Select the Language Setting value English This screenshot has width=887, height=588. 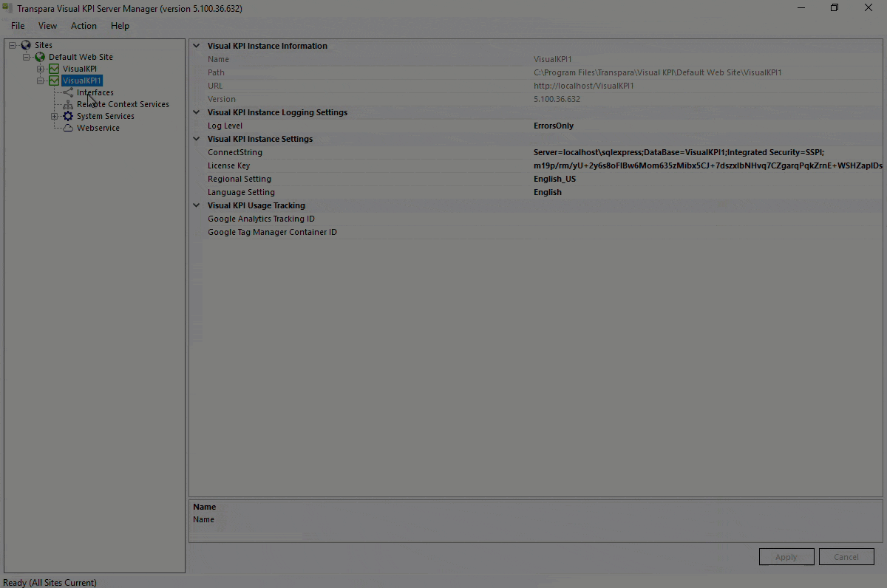tap(548, 192)
